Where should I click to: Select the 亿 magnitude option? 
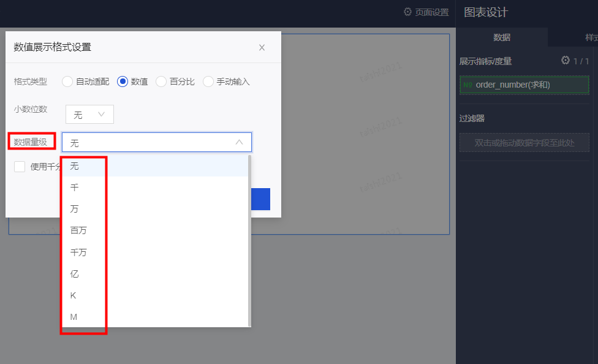tap(75, 274)
